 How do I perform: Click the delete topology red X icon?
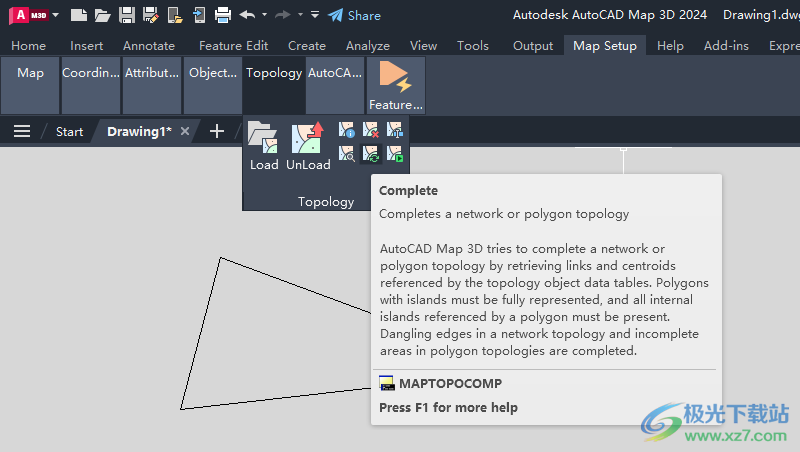tap(371, 130)
